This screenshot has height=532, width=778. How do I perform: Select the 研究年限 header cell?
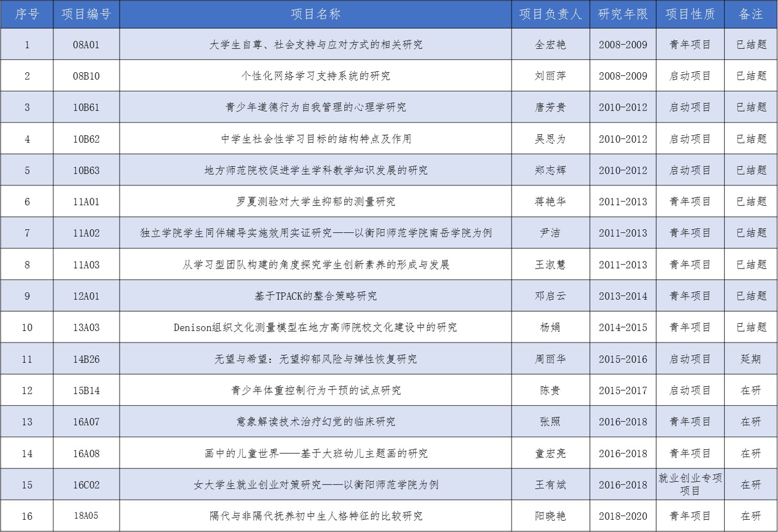click(x=623, y=14)
